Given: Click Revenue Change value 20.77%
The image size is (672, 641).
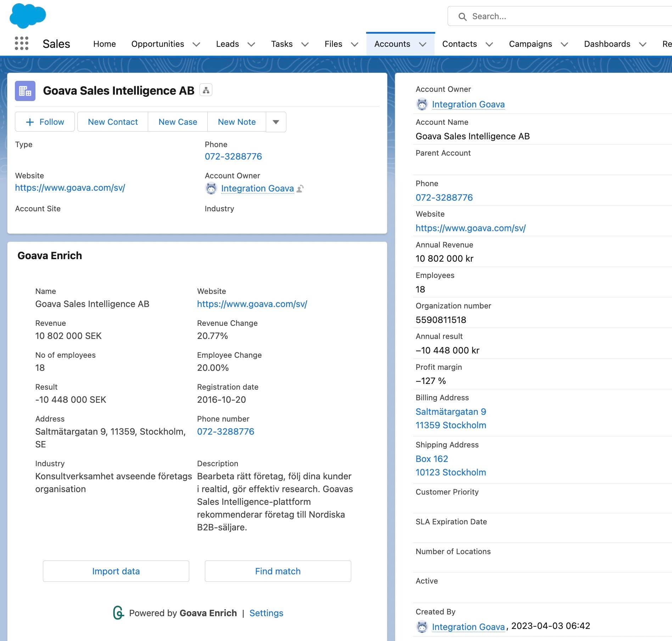Looking at the screenshot, I should pos(212,336).
